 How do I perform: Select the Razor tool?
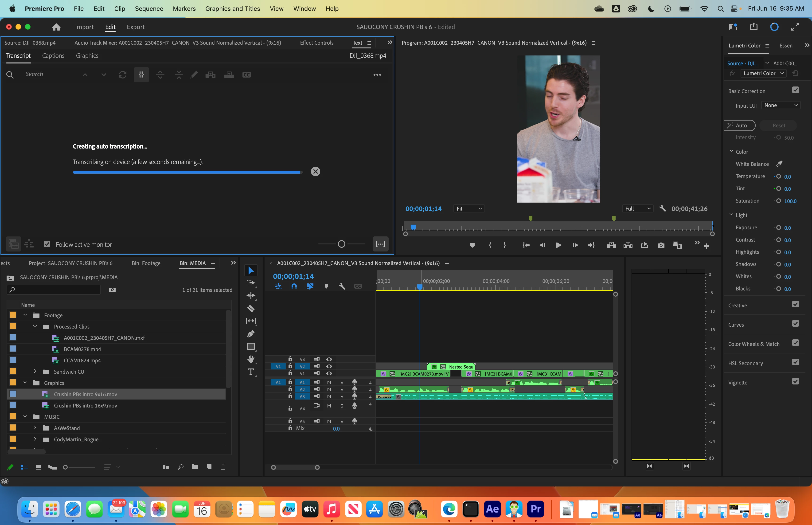(251, 309)
